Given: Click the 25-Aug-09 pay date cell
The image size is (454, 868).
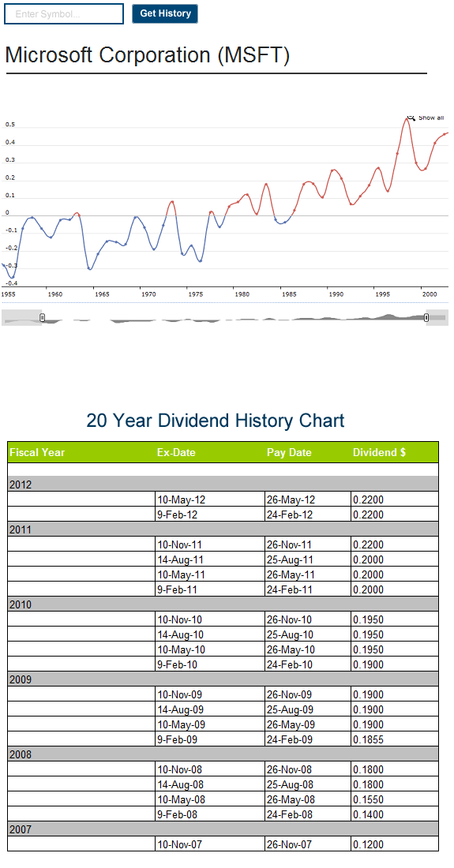Looking at the screenshot, I should coord(308,709).
